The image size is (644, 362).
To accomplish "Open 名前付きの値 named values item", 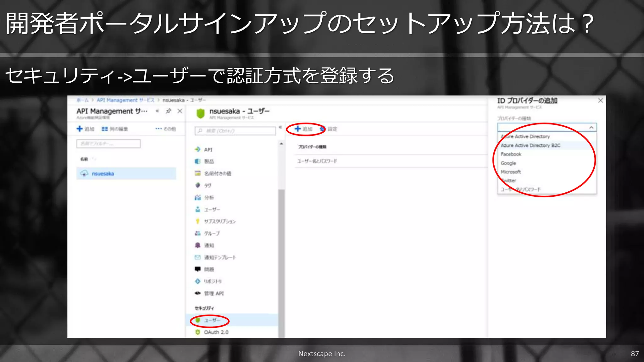I will (x=213, y=173).
